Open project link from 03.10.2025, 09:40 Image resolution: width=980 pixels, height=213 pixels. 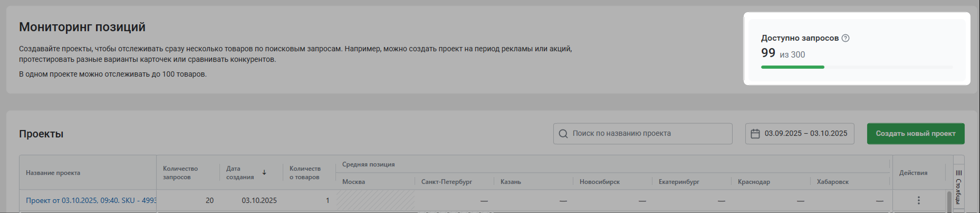90,200
